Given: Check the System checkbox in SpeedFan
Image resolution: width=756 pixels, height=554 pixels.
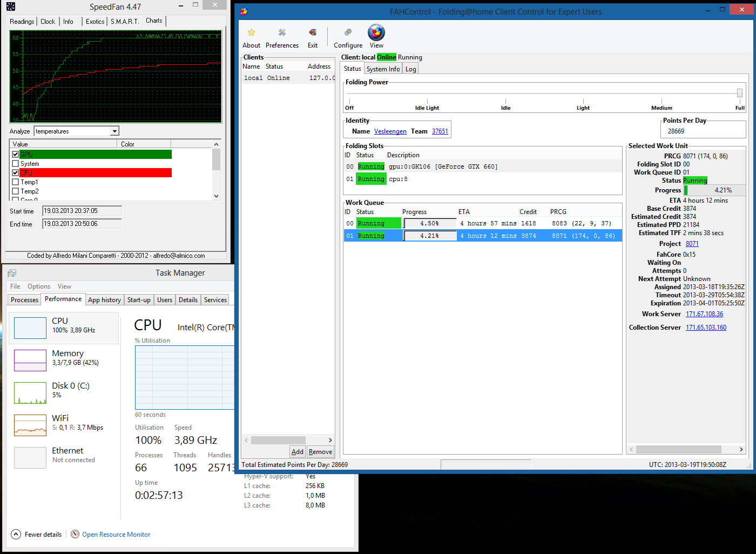Looking at the screenshot, I should (16, 164).
